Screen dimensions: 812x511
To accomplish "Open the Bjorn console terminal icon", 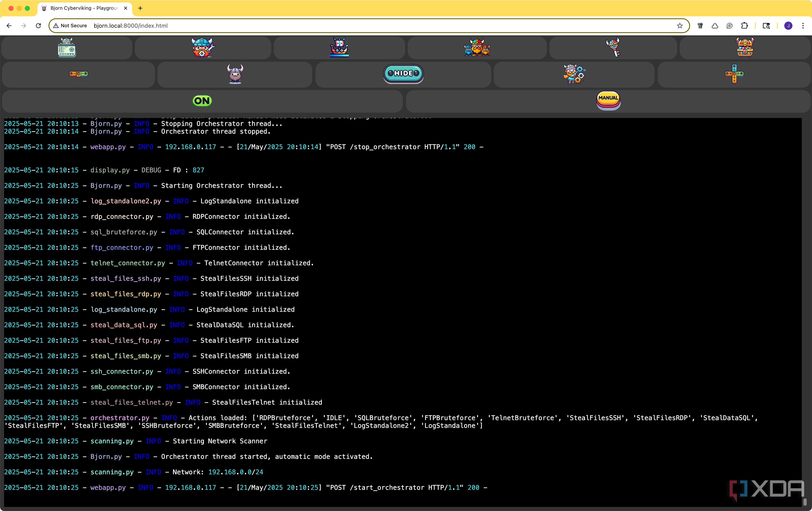I will [x=67, y=47].
